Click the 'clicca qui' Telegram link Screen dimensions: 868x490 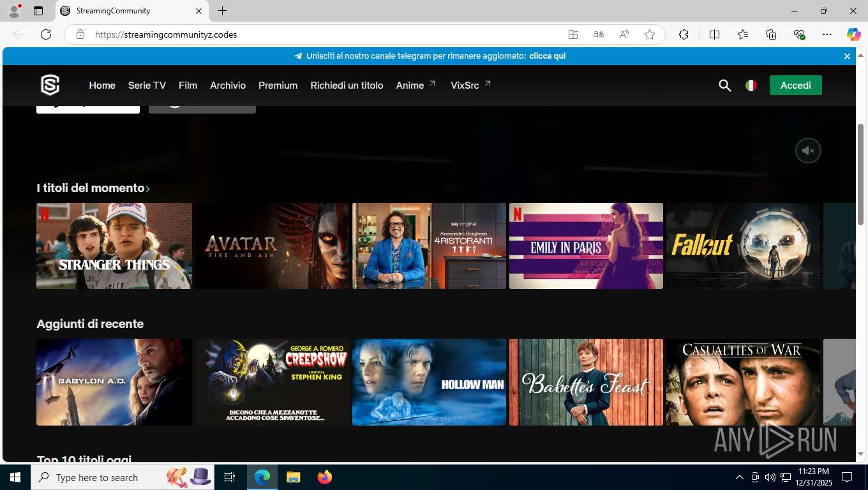click(x=547, y=56)
